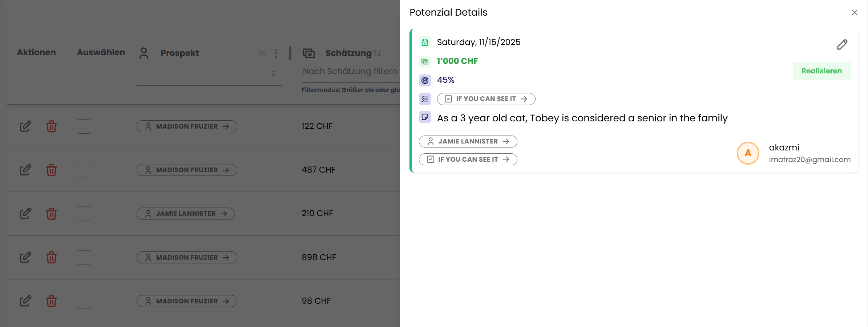Viewport: 868px width, 327px height.
Task: Check the box for the 898 CHF row
Action: [x=84, y=257]
